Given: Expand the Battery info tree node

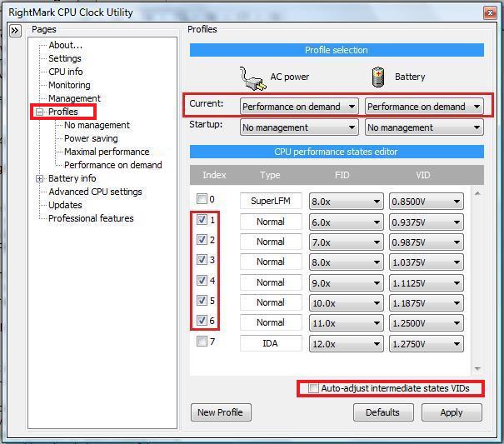Looking at the screenshot, I should tap(39, 179).
